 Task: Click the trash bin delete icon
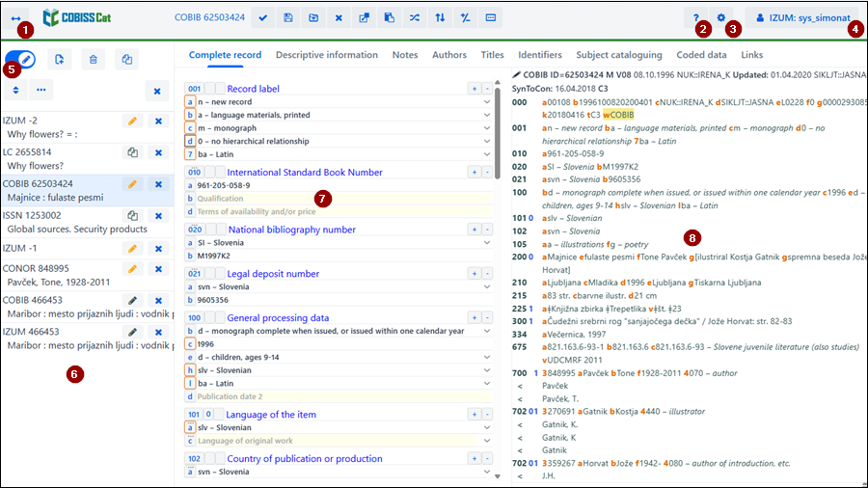pos(93,59)
